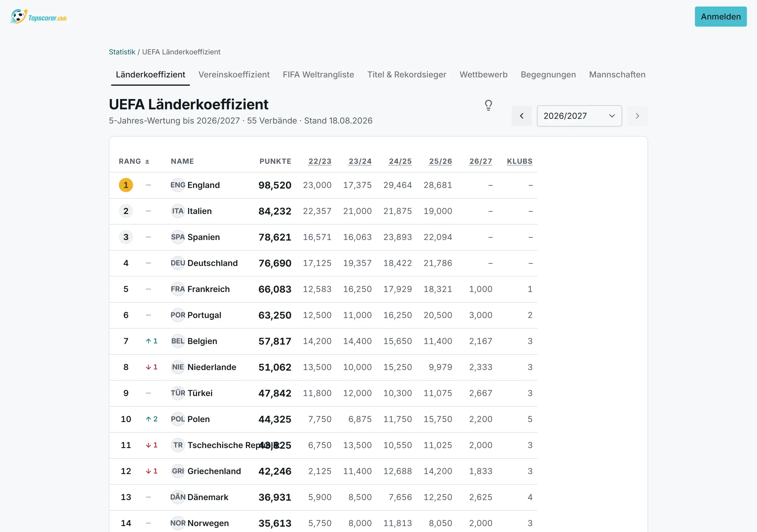This screenshot has width=757, height=532.
Task: Go to previous season with left chevron
Action: click(521, 116)
